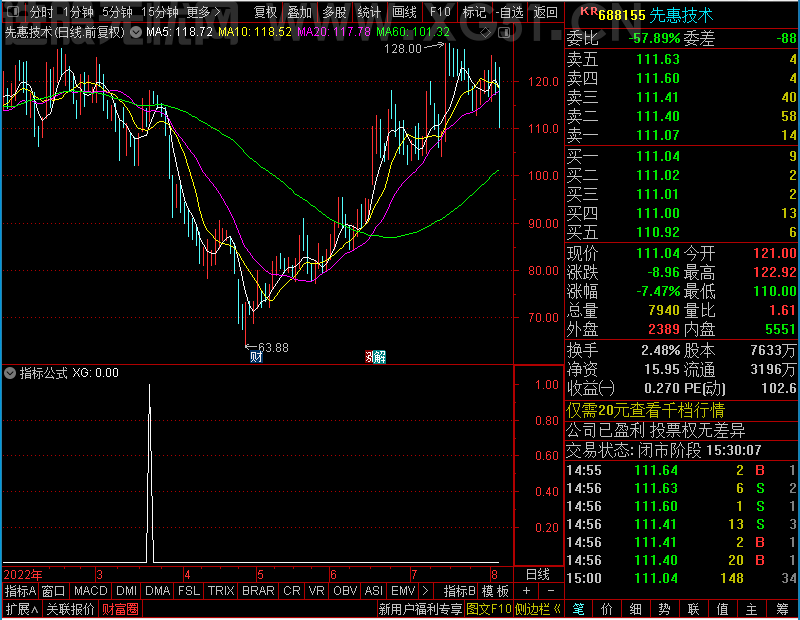Switch to the 主 tab in sidebar
This screenshot has width=800, height=620.
[751, 609]
